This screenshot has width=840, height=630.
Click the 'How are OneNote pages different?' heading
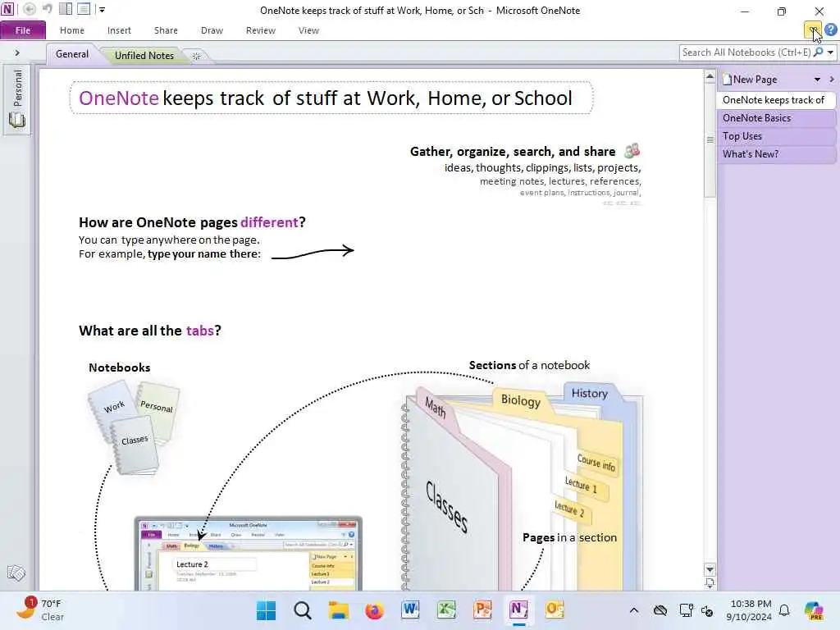(x=192, y=222)
